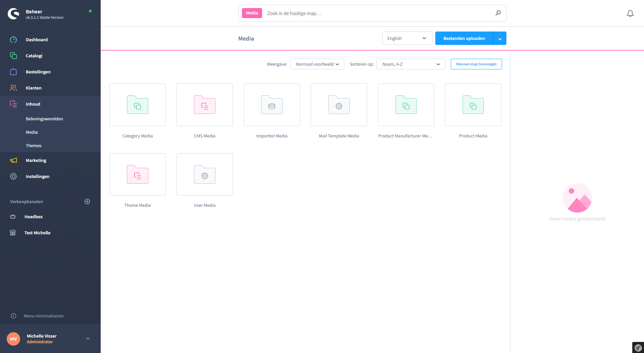Open the Symfony profiler icon
Image resolution: width=644 pixels, height=353 pixels.
(638, 347)
